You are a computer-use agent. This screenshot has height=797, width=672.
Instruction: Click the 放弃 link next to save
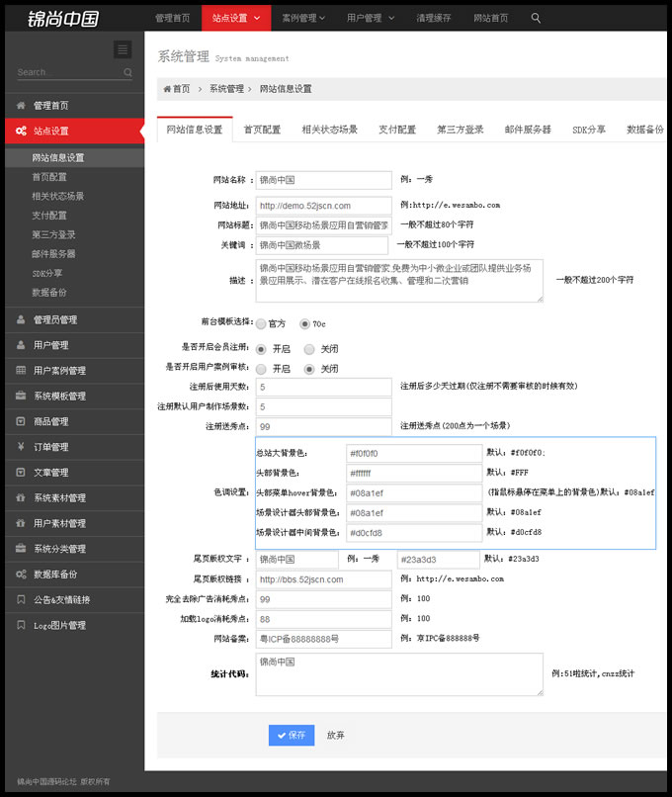click(x=336, y=735)
